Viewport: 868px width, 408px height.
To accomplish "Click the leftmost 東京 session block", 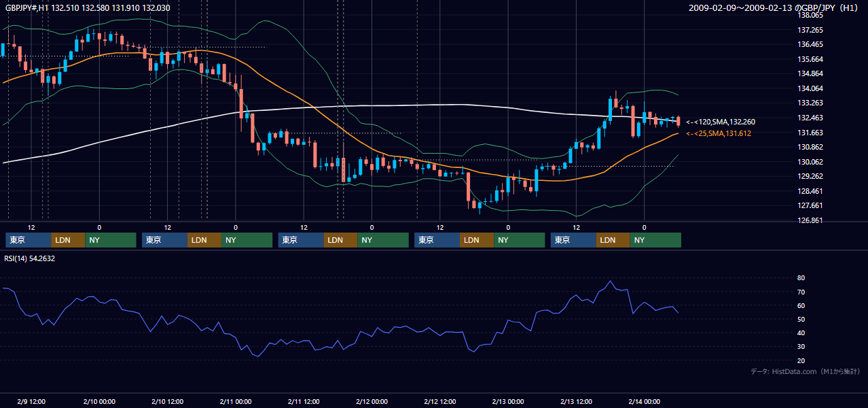I will pos(29,240).
